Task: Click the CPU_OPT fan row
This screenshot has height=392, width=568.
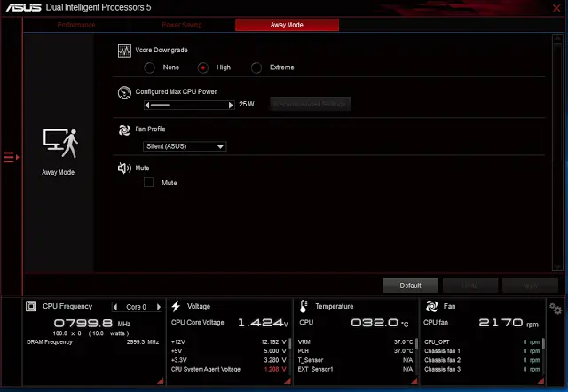Action: click(482, 342)
